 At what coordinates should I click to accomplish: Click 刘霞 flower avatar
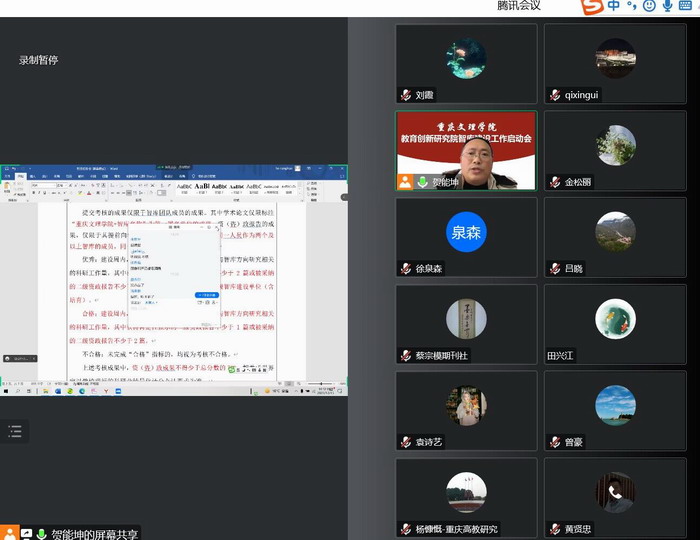click(466, 58)
